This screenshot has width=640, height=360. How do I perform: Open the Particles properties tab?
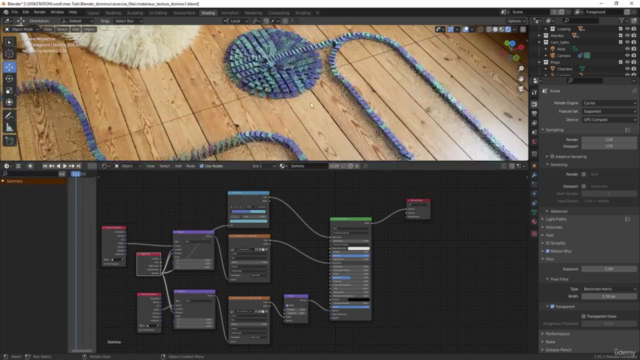(x=534, y=184)
